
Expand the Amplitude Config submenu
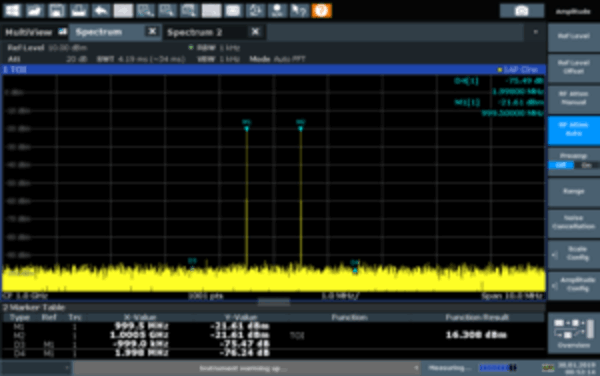click(574, 285)
